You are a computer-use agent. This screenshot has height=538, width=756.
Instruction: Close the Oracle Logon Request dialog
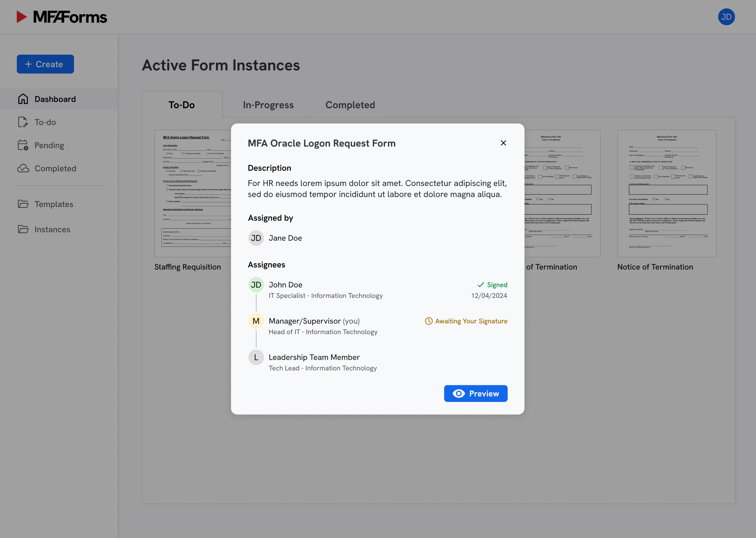click(x=503, y=143)
